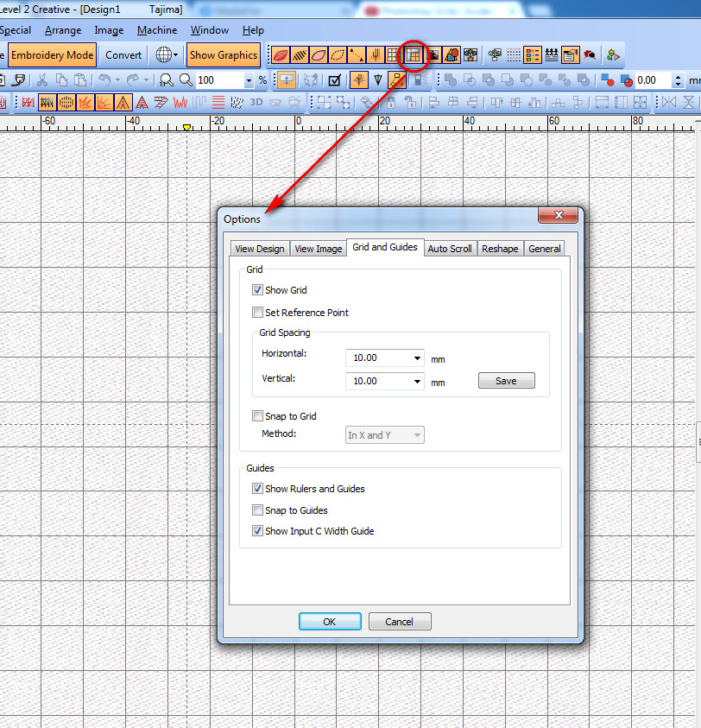The image size is (701, 728).
Task: Open the Color-Object List icon
Action: pyautogui.click(x=532, y=55)
